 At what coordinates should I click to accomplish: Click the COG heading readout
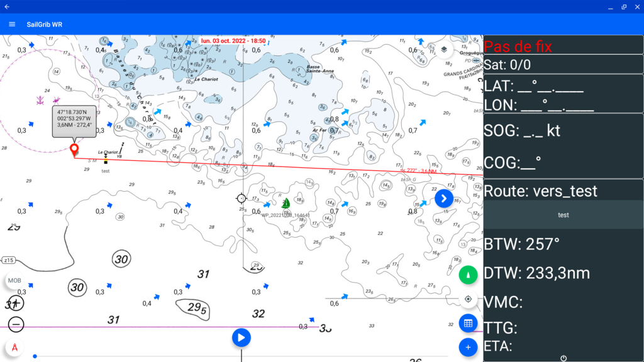(x=512, y=163)
